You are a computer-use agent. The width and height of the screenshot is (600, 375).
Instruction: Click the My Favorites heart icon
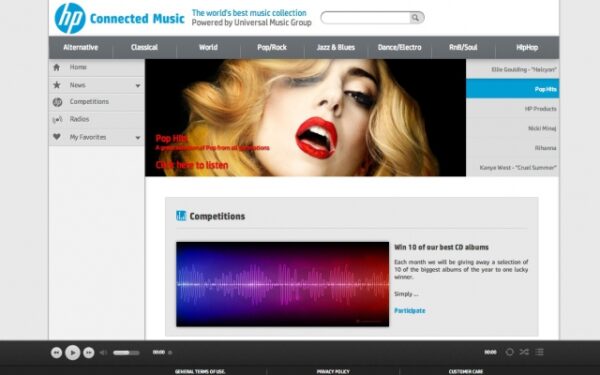pyautogui.click(x=57, y=137)
